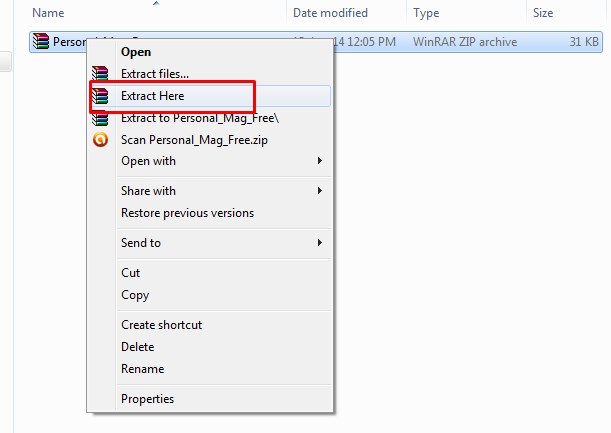611x433 pixels.
Task: Select Copy from the context menu
Action: point(135,295)
